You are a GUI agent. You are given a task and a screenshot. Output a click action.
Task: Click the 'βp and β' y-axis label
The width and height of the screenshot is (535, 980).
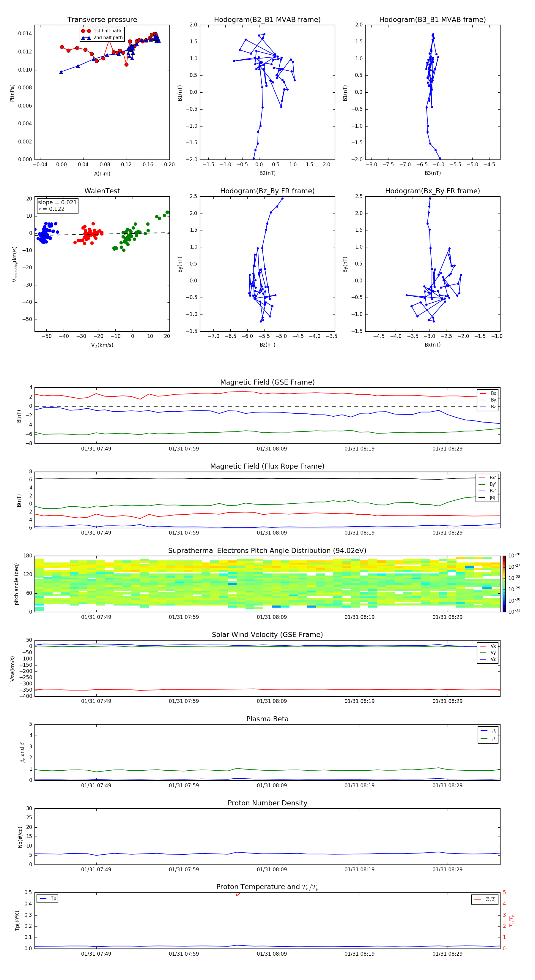tap(22, 753)
